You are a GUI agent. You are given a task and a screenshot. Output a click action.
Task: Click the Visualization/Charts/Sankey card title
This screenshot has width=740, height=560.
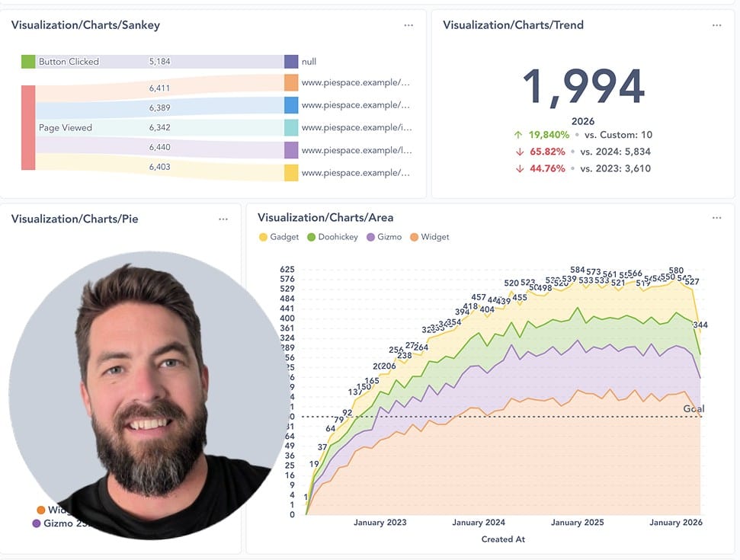[x=85, y=25]
